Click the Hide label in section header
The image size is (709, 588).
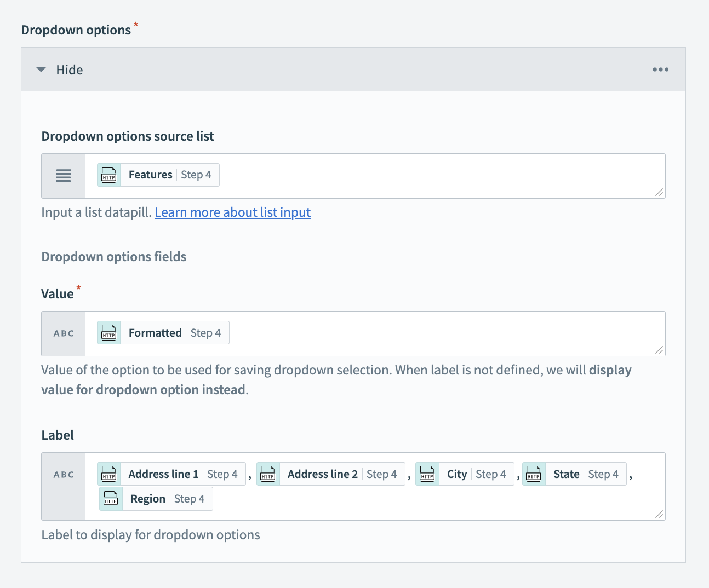(70, 70)
